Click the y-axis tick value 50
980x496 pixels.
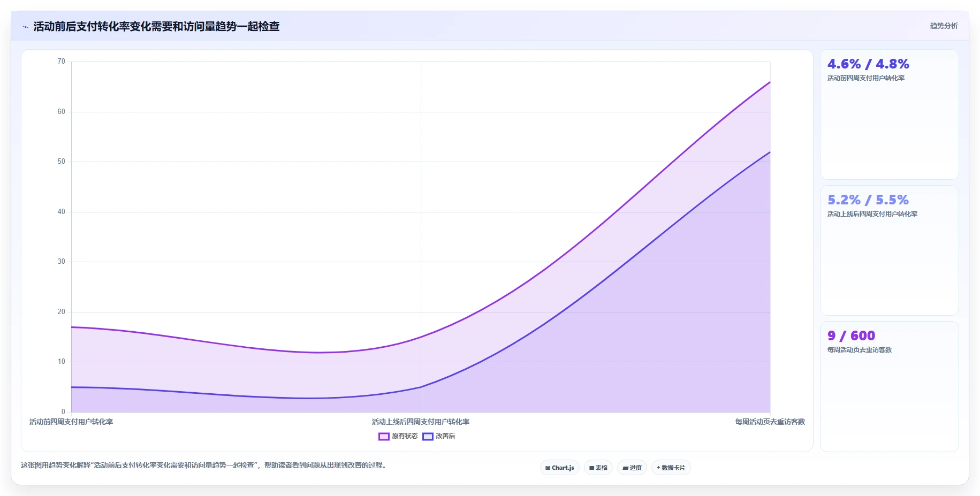[61, 162]
